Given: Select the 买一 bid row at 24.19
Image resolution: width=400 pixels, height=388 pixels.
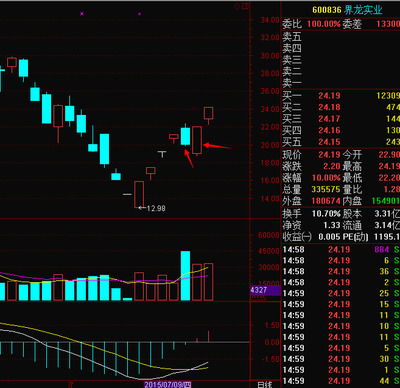Looking at the screenshot, I should pyautogui.click(x=341, y=96).
